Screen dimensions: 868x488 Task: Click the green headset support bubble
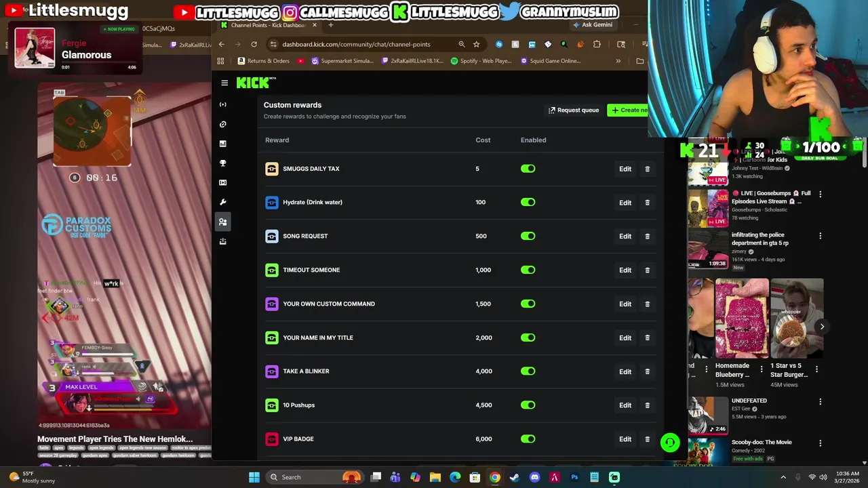(x=670, y=443)
